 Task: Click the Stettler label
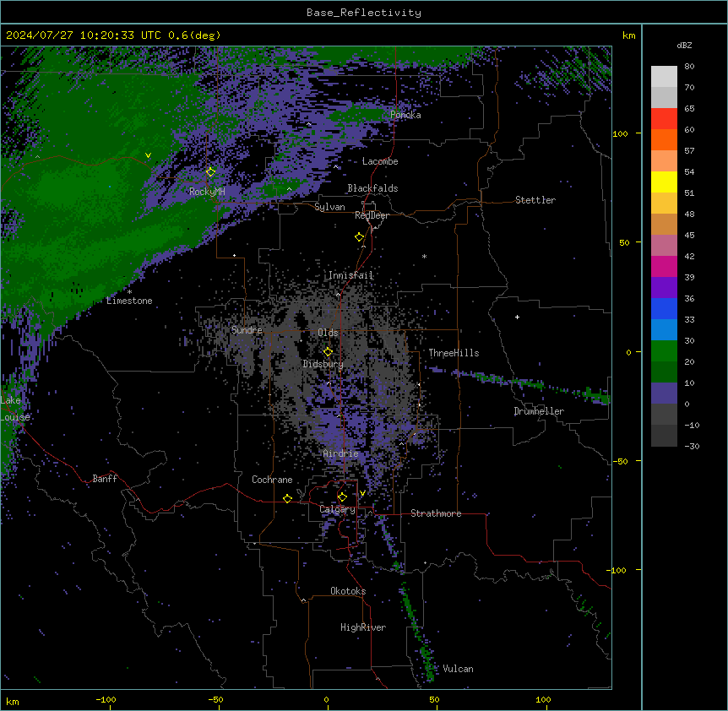point(535,200)
